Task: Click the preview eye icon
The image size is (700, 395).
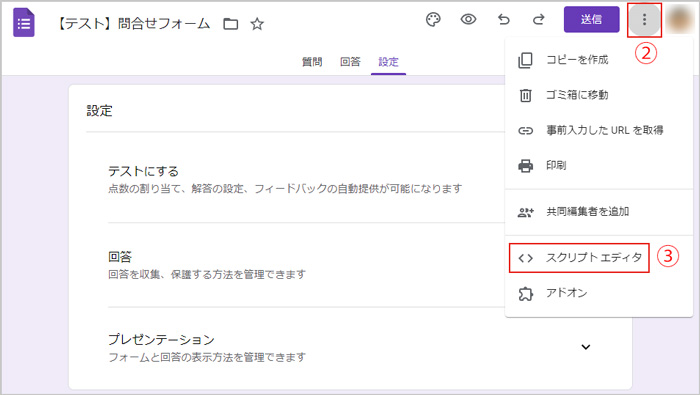Action: click(468, 20)
